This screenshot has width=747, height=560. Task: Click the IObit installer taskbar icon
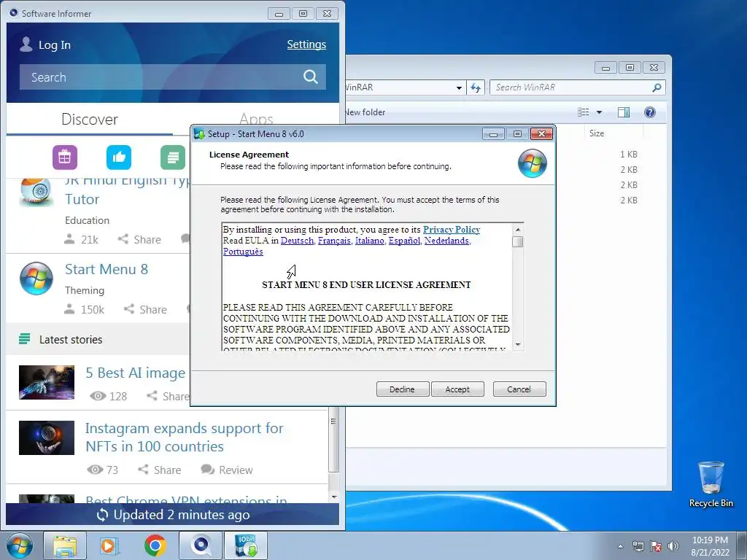tap(246, 545)
